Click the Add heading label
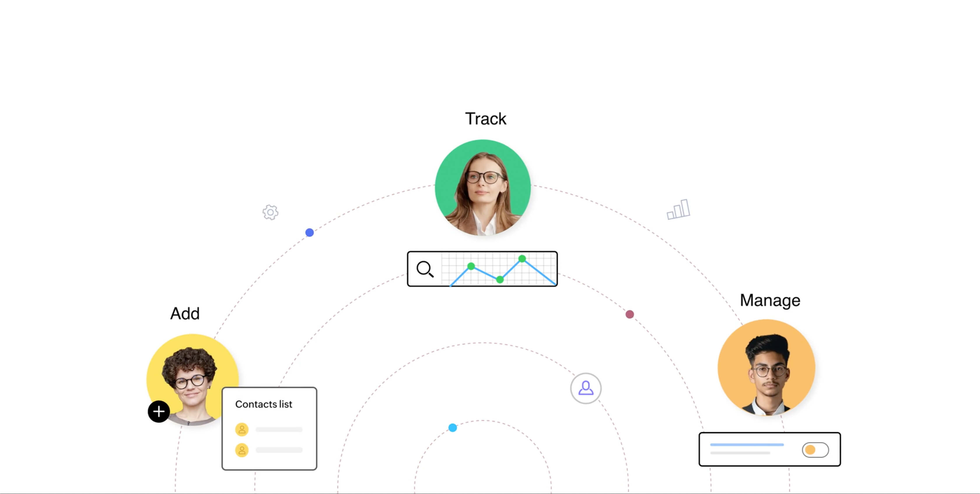This screenshot has width=980, height=494. [x=185, y=314]
